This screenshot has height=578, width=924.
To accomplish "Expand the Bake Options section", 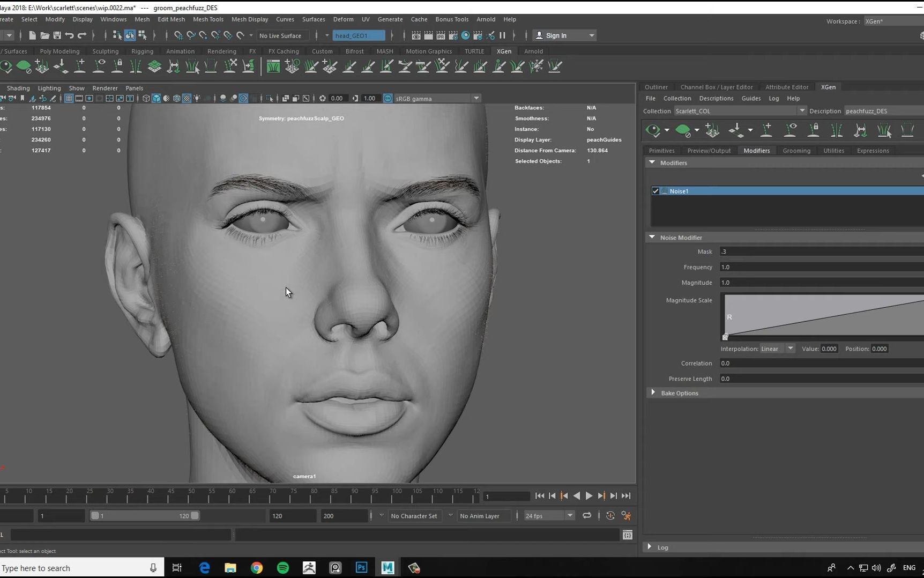I will [653, 392].
